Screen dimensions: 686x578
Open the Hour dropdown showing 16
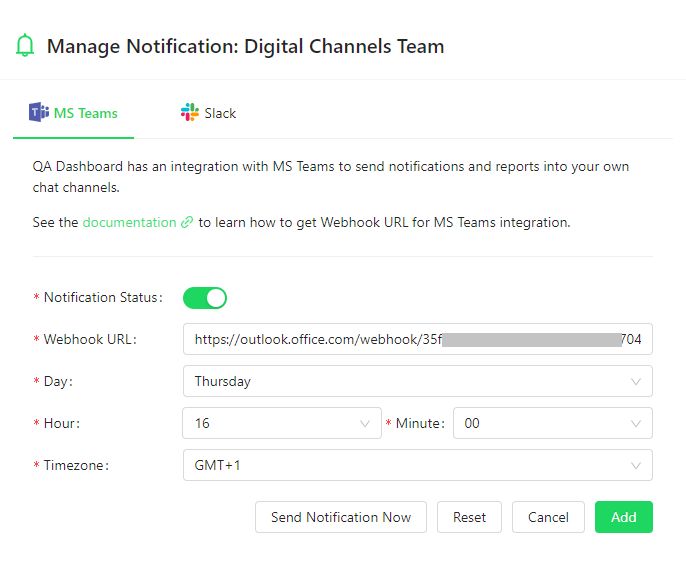coord(282,423)
